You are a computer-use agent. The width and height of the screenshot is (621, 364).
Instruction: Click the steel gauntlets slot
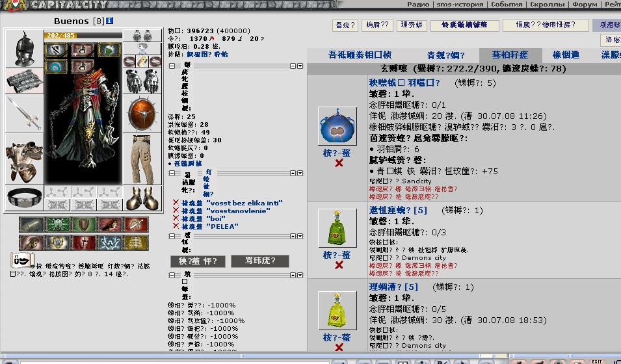point(142,81)
